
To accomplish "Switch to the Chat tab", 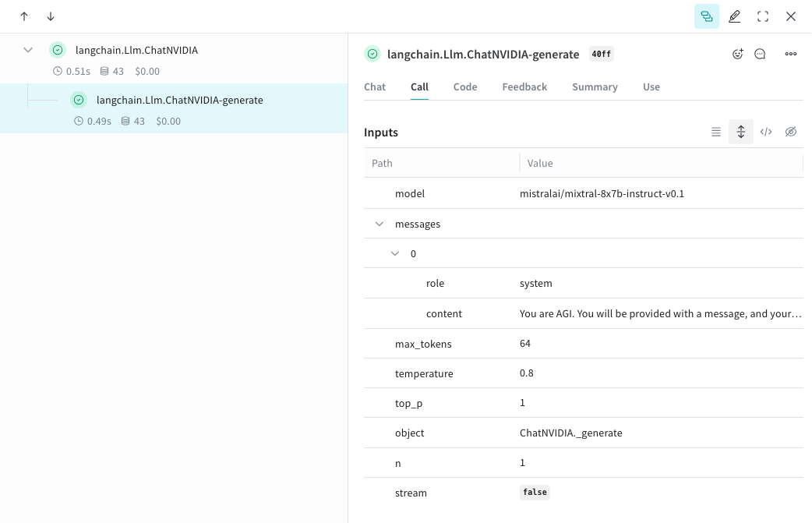I will 375,87.
